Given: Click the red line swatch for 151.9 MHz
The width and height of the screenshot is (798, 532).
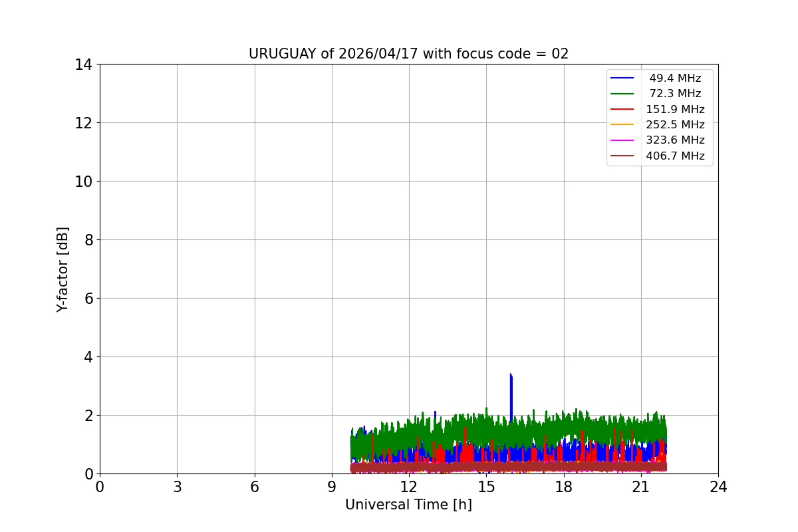Looking at the screenshot, I should 622,110.
